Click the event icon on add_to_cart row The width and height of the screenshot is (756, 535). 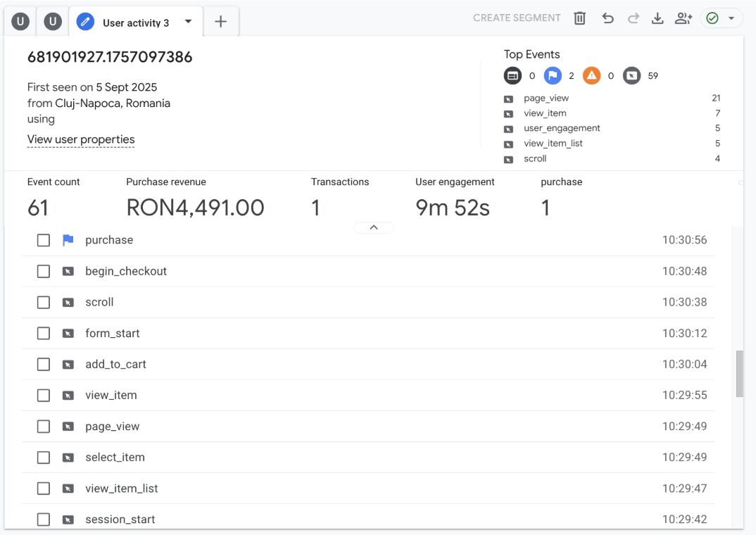(x=68, y=365)
